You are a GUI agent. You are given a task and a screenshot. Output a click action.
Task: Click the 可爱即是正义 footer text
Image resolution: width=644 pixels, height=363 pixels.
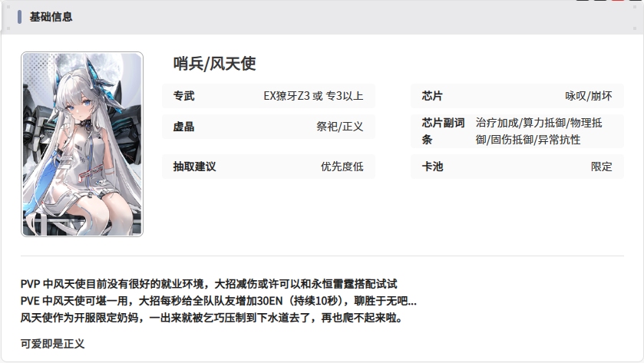[52, 343]
